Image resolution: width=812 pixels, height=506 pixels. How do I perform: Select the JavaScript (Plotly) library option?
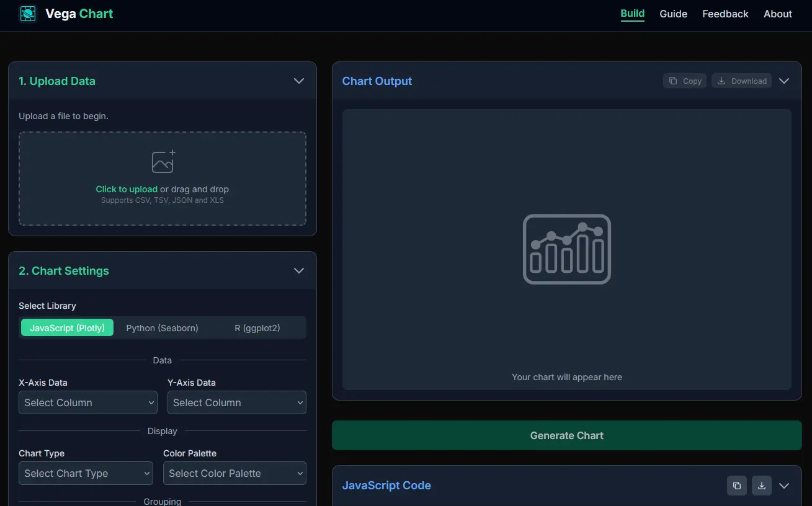66,327
